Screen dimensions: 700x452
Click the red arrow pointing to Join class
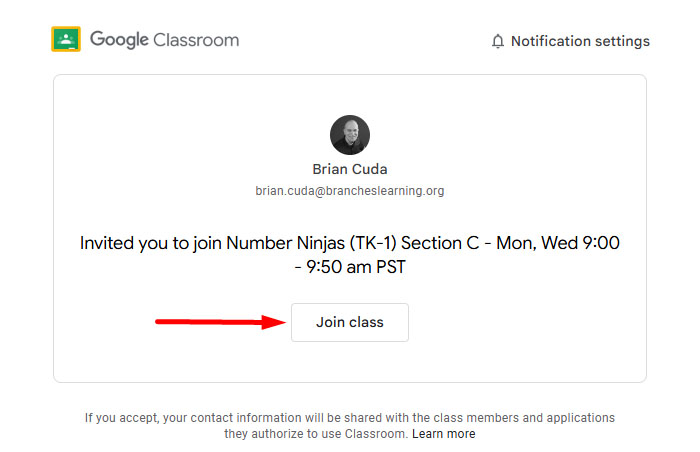pyautogui.click(x=220, y=322)
